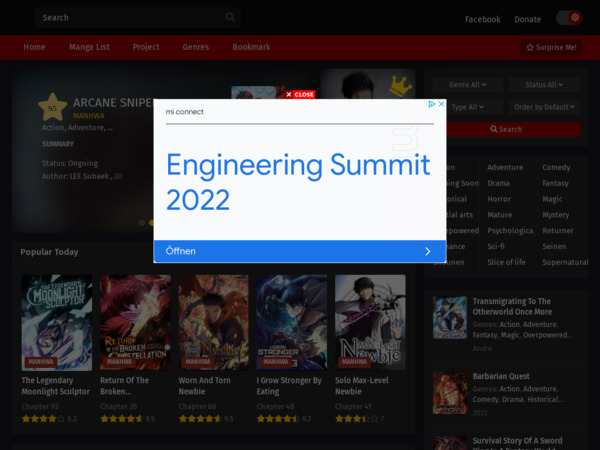Open the Bookmark menu item

point(251,47)
